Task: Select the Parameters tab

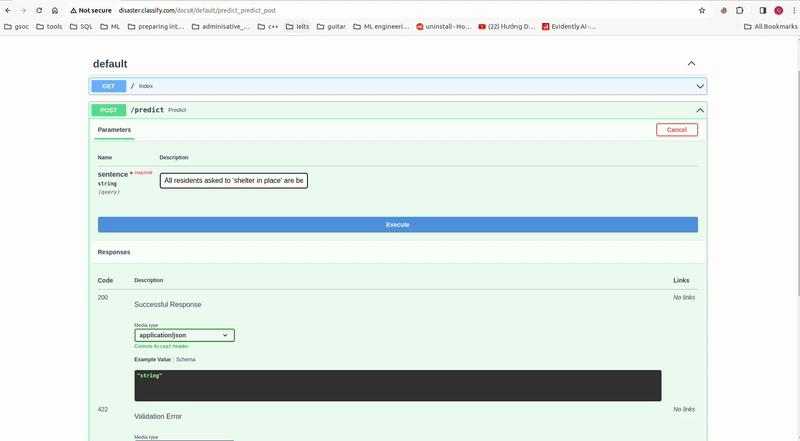Action: pyautogui.click(x=114, y=130)
